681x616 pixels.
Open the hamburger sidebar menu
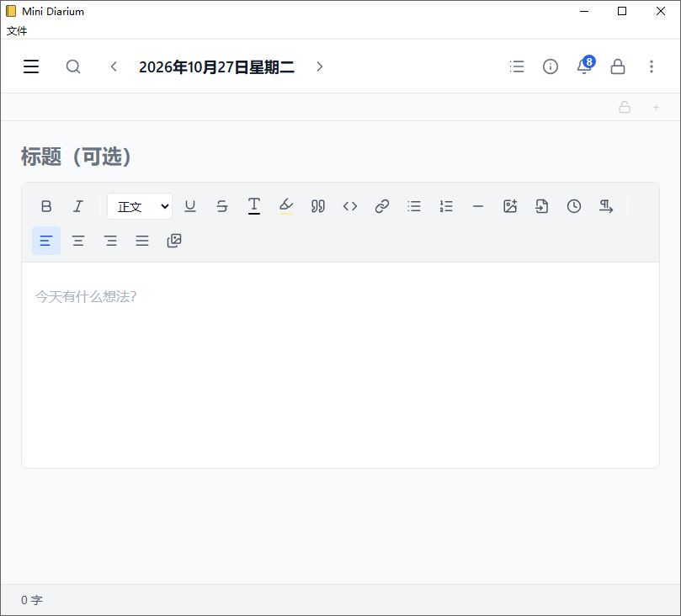[31, 66]
